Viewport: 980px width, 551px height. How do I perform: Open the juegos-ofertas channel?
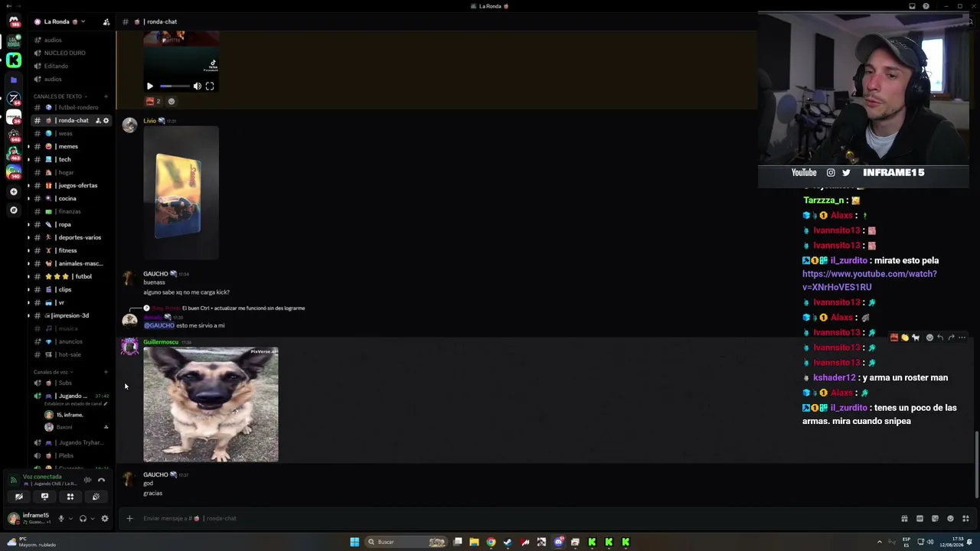pos(72,185)
